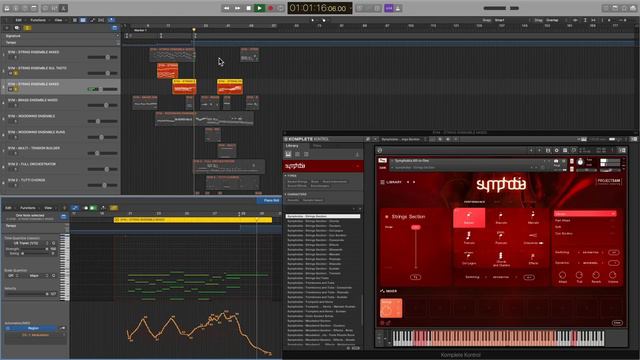Click the Play button in transport
The width and height of the screenshot is (640, 360).
(259, 8)
